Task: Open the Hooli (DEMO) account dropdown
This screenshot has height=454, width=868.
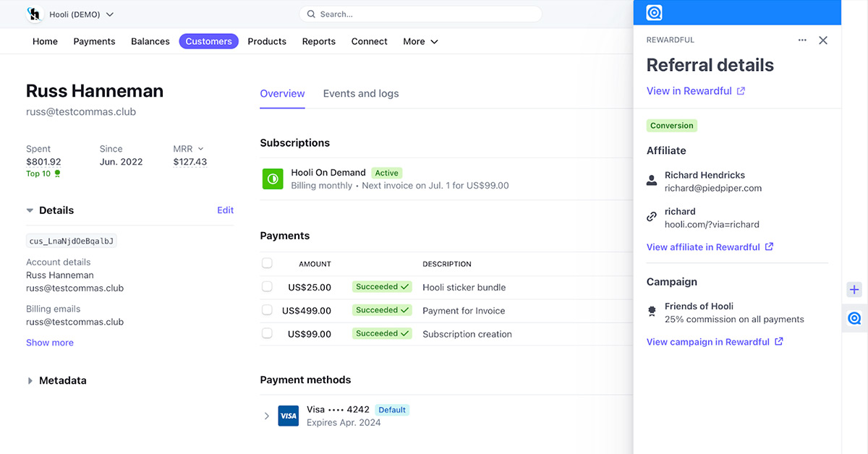Action: click(x=81, y=14)
